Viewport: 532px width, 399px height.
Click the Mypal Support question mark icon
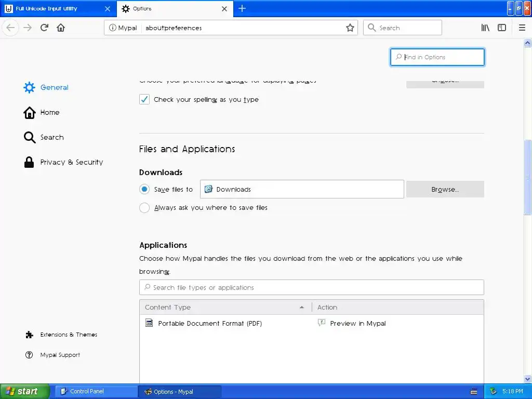(x=29, y=355)
